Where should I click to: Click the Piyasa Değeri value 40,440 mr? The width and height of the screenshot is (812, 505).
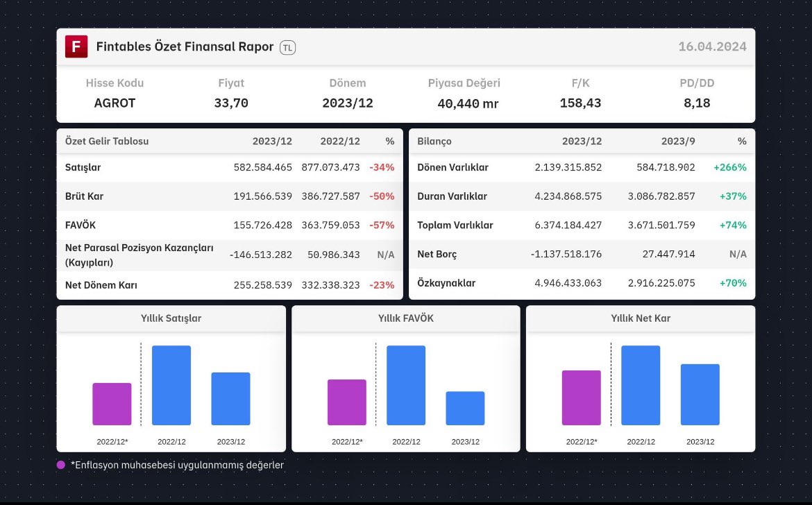pos(468,103)
